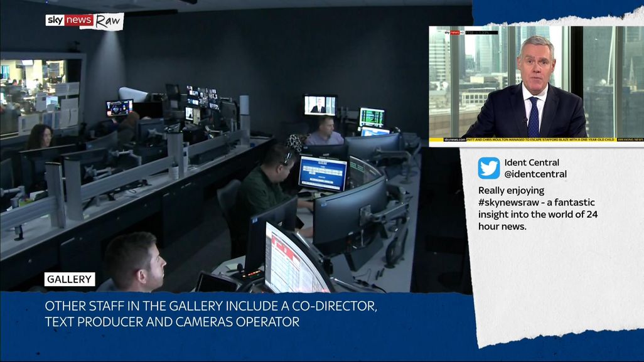Click the blue-screen monitor at center desk

click(x=323, y=173)
